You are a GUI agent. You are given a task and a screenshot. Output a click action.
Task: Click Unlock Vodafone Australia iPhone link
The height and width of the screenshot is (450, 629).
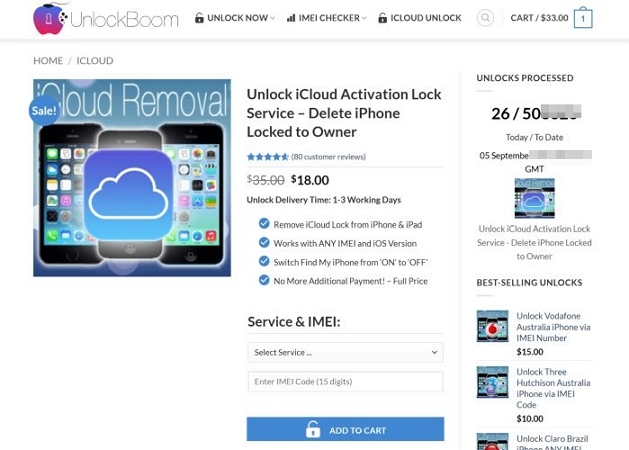[553, 327]
